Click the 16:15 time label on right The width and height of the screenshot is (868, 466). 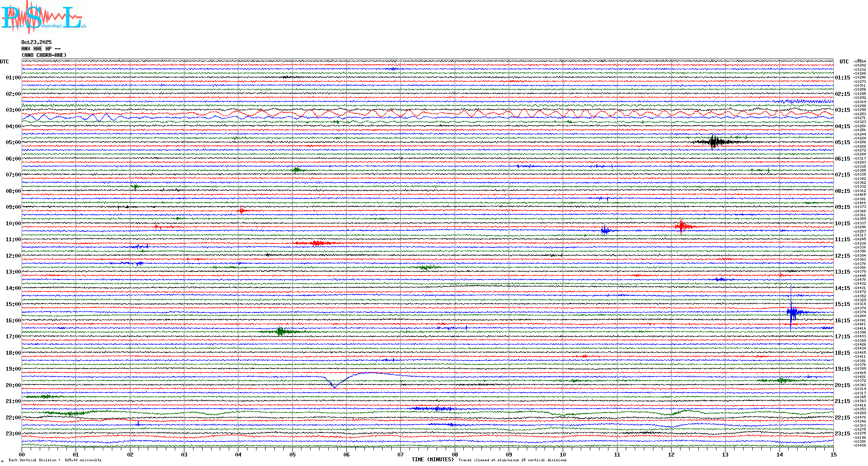click(842, 321)
